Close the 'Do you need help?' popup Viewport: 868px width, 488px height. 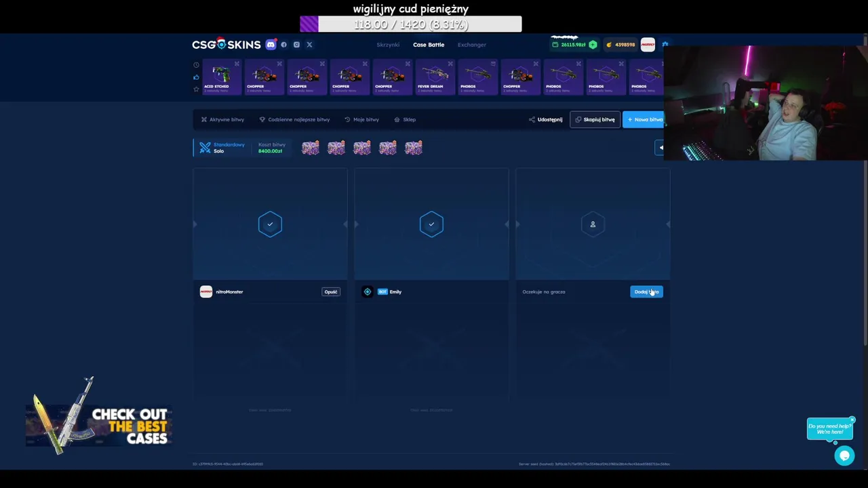(x=852, y=420)
